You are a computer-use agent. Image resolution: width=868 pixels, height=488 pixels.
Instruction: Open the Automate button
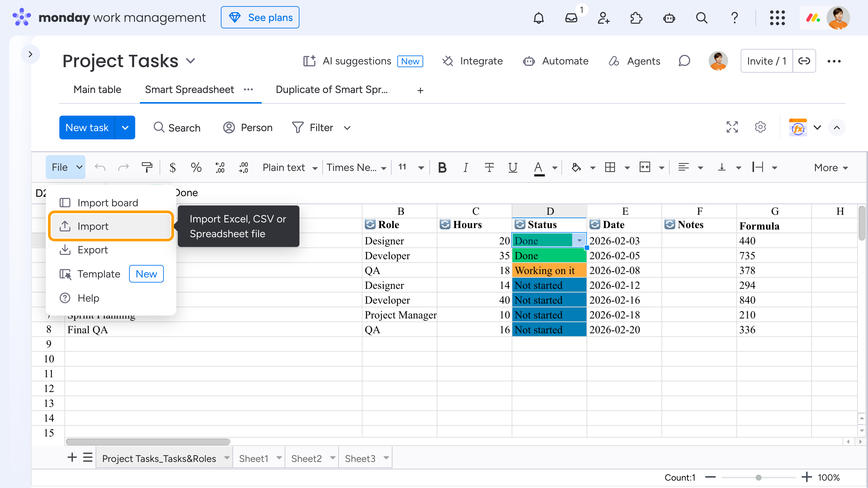556,61
